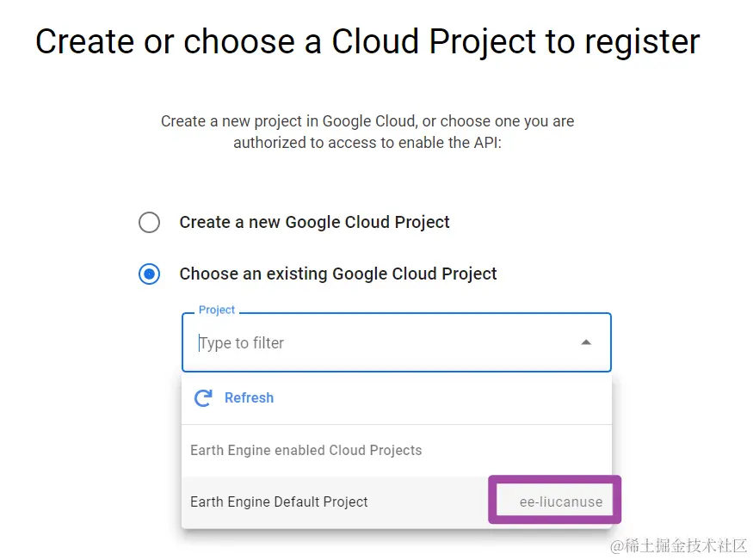The height and width of the screenshot is (560, 753).
Task: Click the 'Choose an existing Google Cloud Project' label
Action: point(337,274)
